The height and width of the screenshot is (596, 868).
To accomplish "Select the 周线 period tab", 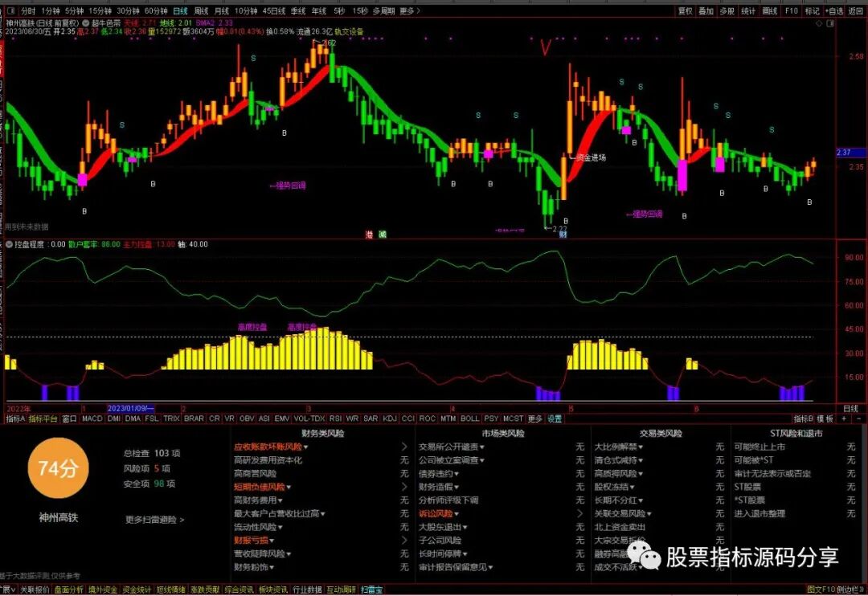I will (202, 10).
